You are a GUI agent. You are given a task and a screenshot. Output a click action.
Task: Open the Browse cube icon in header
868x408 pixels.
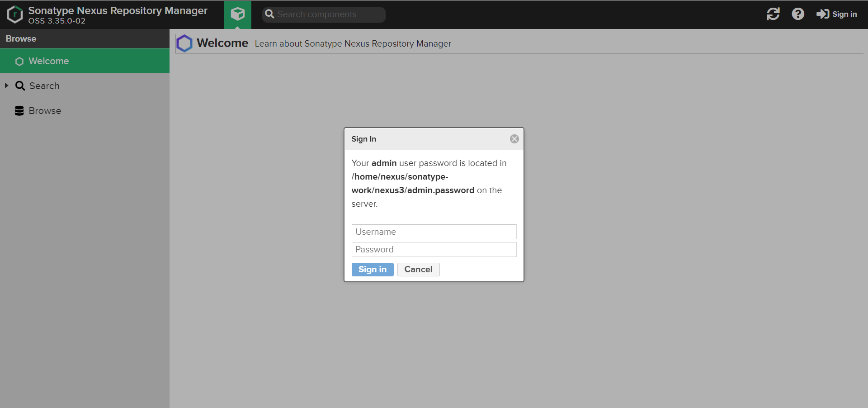pyautogui.click(x=237, y=14)
